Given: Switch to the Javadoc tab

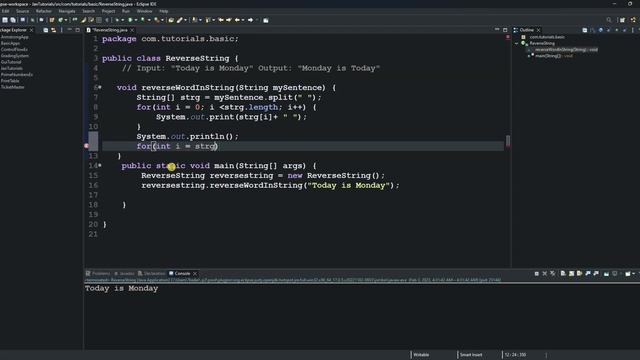Looking at the screenshot, I should (124, 273).
